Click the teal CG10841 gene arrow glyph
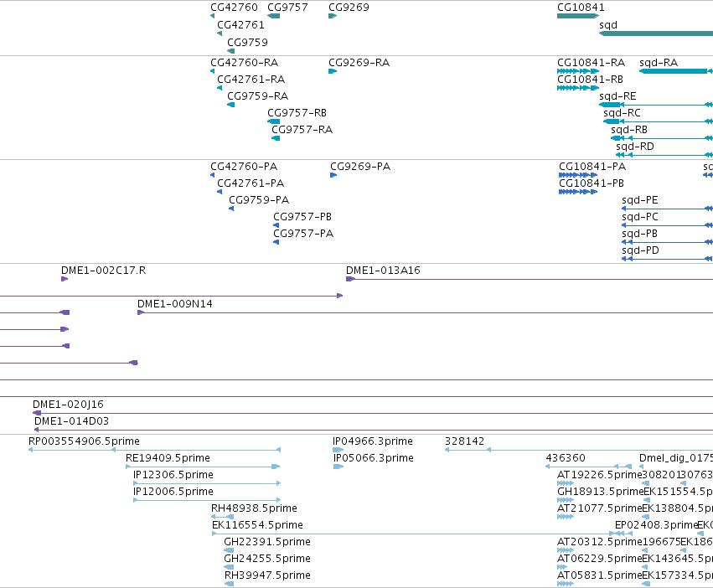The image size is (713, 588). pyautogui.click(x=578, y=16)
